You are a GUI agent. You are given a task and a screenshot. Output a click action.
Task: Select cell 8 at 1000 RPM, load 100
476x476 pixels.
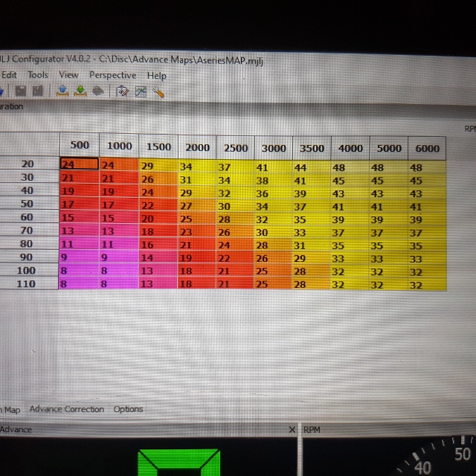pos(118,270)
